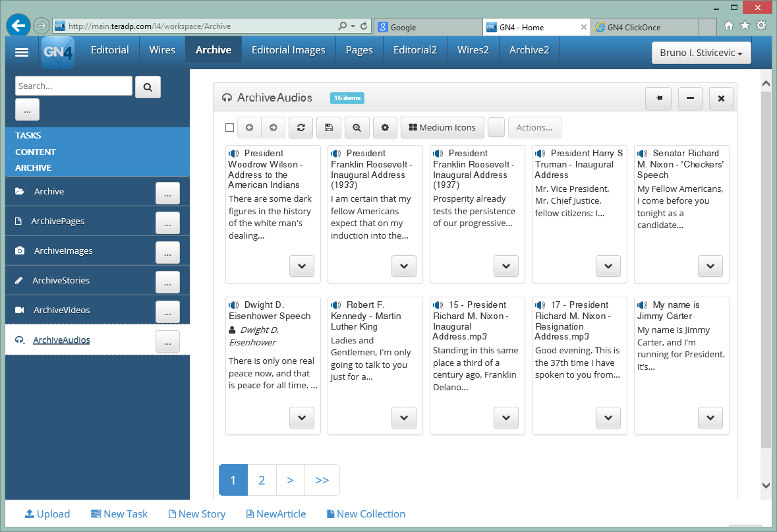Open the ArchiveStories sidebar entry
The width and height of the screenshot is (777, 532).
coord(61,280)
